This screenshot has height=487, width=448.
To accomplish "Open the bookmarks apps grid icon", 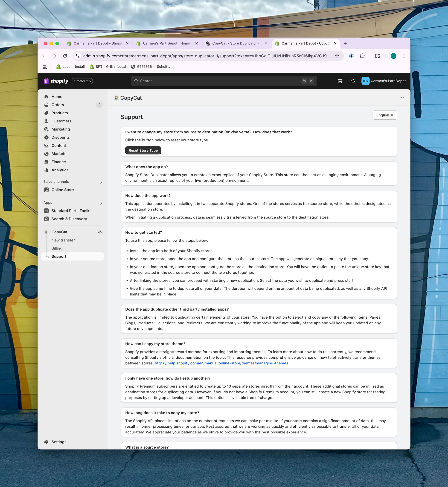I will click(45, 67).
